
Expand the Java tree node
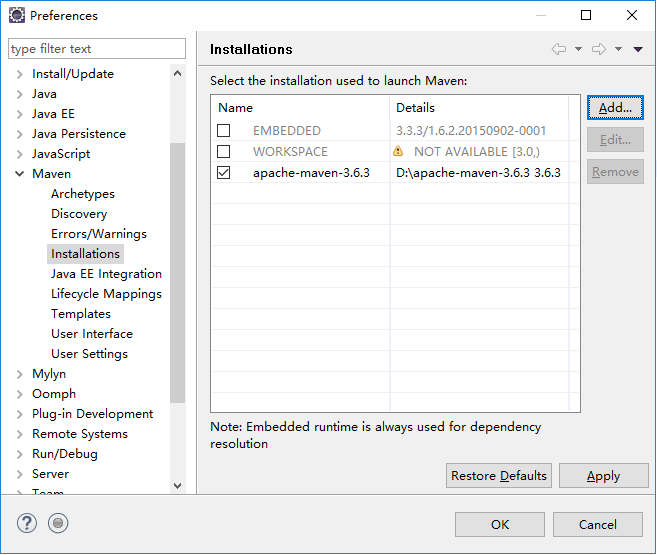[20, 94]
